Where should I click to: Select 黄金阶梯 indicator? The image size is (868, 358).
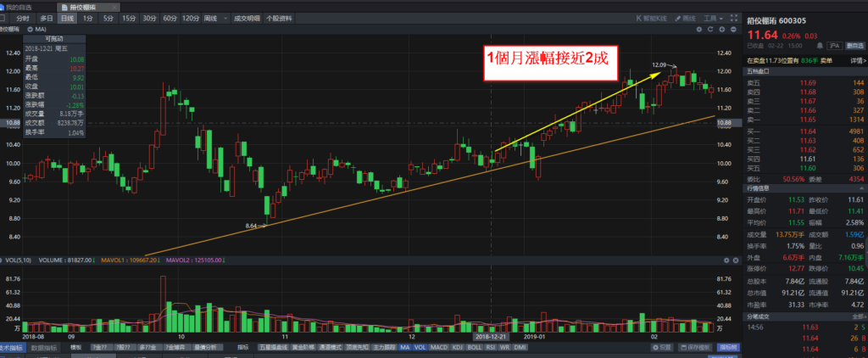303,348
